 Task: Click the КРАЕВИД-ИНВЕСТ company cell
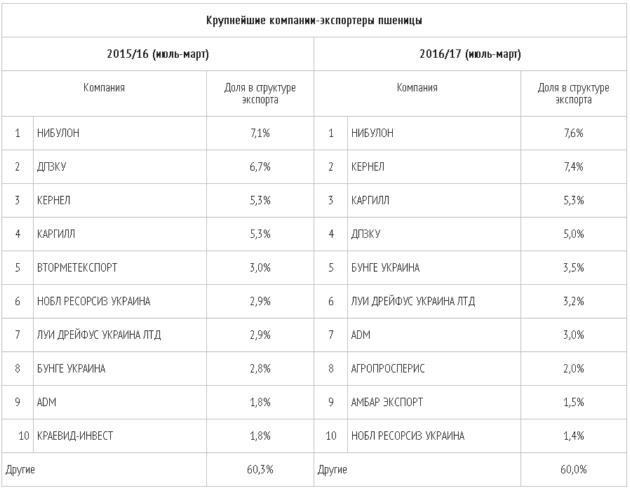point(76,436)
